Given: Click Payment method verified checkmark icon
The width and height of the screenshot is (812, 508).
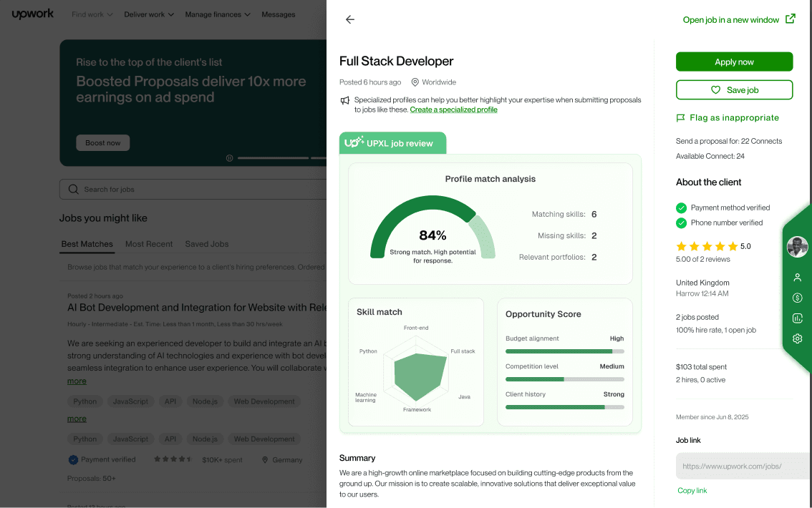Looking at the screenshot, I should point(681,208).
